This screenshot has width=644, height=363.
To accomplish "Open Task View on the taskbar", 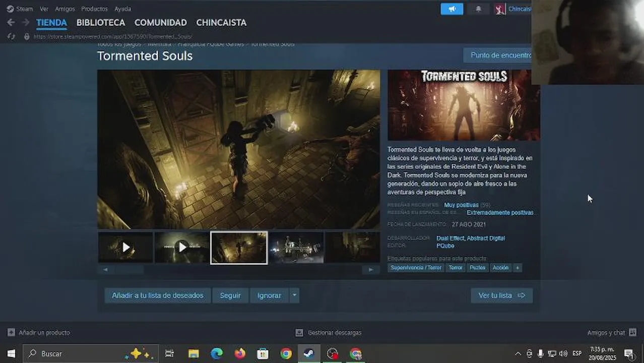I will [x=169, y=353].
